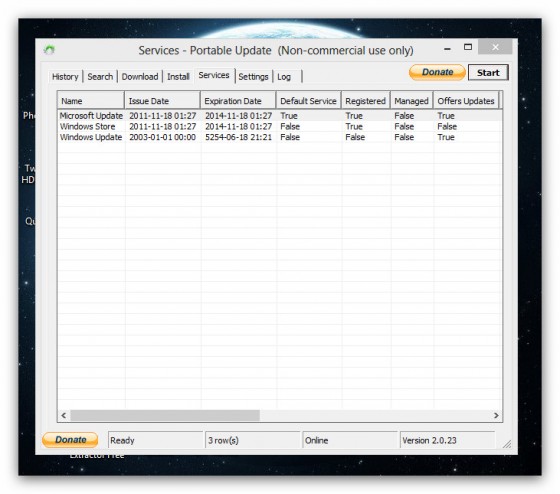The image size is (560, 494).
Task: Click issue date 2003-01-01 00:00
Action: 162,137
